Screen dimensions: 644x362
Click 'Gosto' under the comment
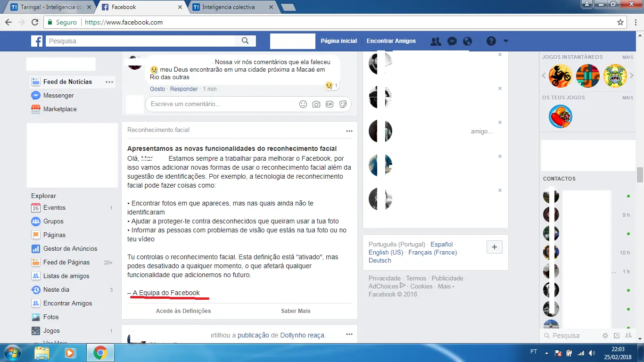tap(157, 89)
